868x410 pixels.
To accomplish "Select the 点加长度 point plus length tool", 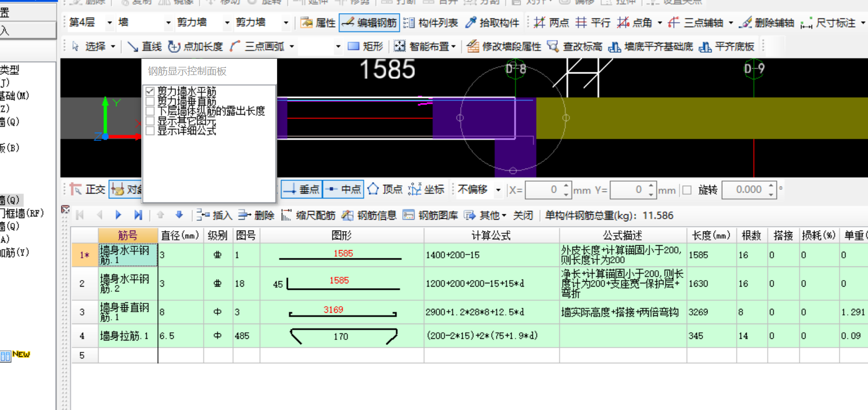I will pyautogui.click(x=196, y=46).
